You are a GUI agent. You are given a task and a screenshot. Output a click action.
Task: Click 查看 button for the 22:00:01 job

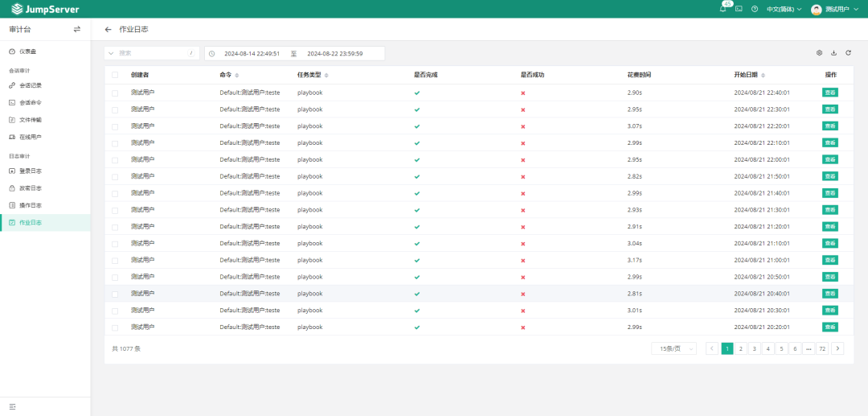point(830,159)
